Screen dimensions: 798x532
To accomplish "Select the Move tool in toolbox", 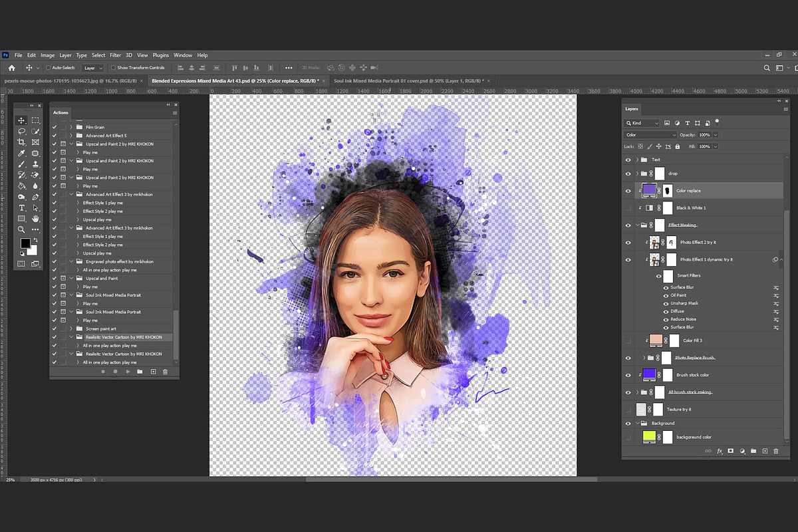I will click(x=21, y=120).
